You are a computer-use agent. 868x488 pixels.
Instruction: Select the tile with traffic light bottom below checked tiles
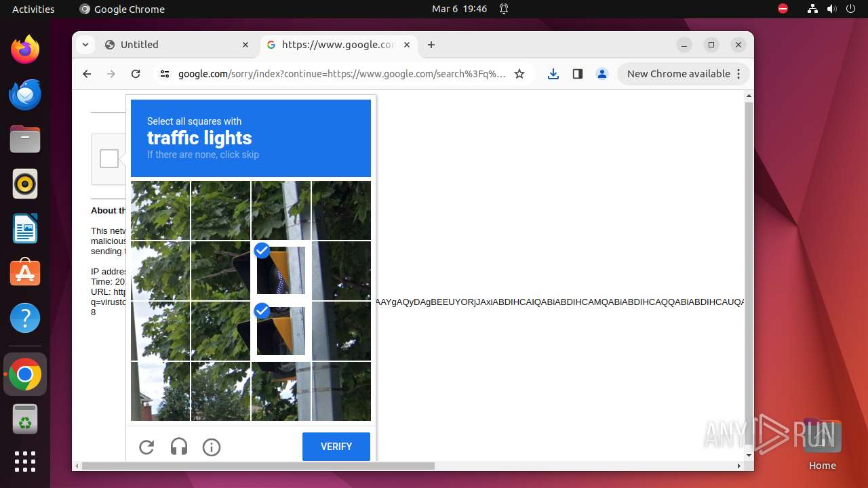click(281, 391)
